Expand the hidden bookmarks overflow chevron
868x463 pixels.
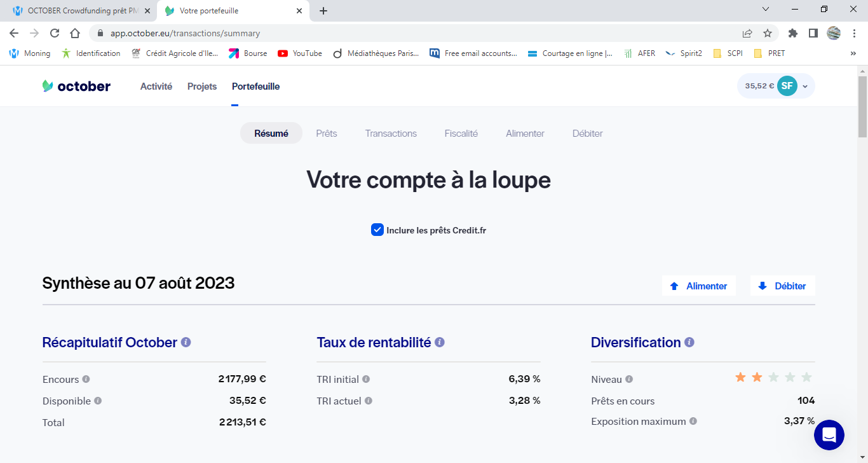pyautogui.click(x=853, y=53)
